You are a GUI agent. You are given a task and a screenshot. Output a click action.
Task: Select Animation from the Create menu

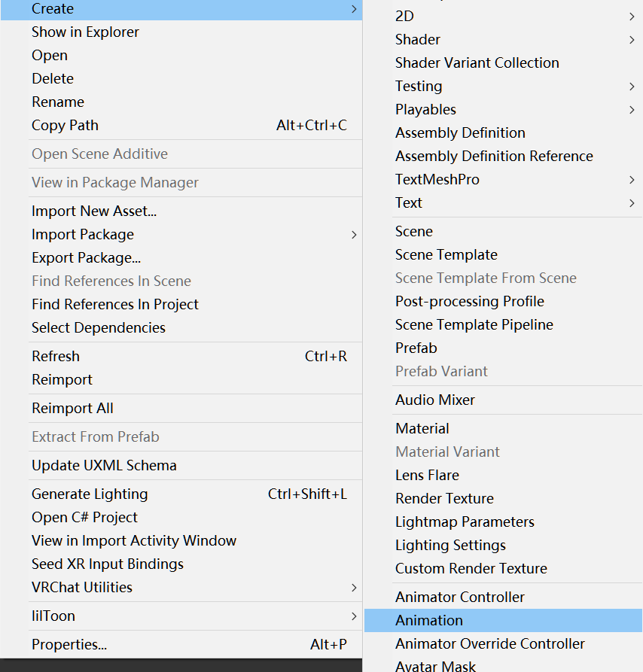pos(429,621)
